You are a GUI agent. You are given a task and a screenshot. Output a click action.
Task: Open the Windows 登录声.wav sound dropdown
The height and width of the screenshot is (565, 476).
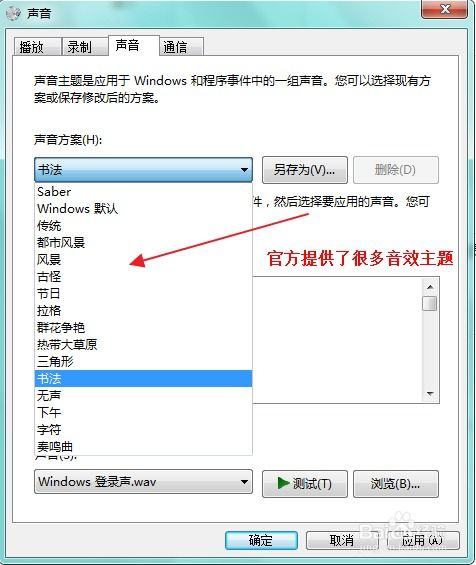click(x=143, y=482)
